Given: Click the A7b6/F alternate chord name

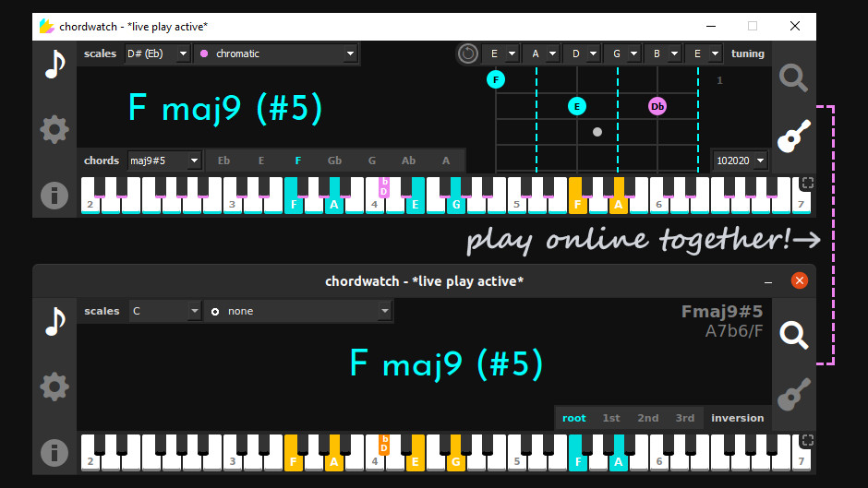Looking at the screenshot, I should coord(733,331).
